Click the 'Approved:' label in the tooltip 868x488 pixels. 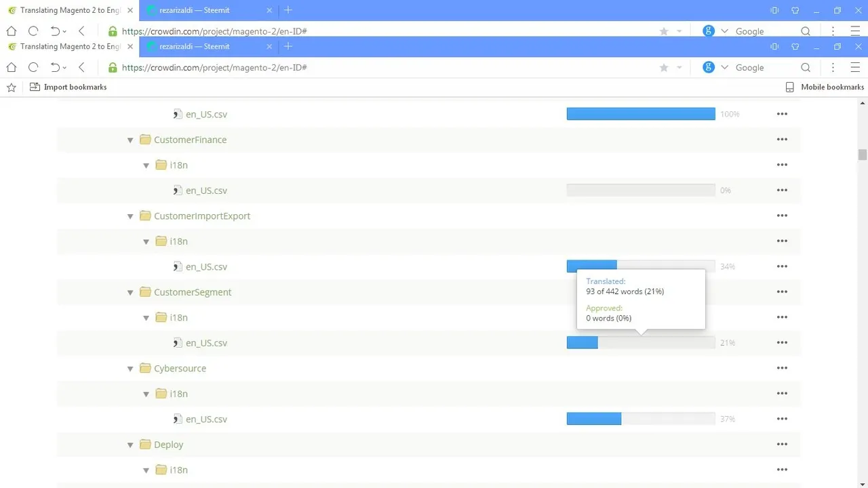click(604, 308)
